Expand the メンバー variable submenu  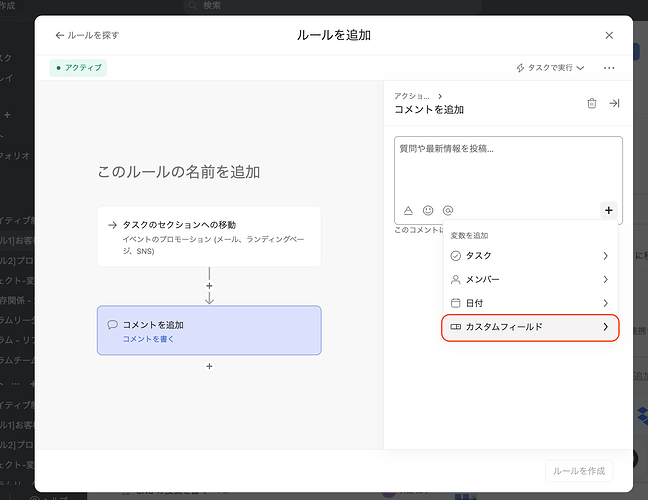point(530,279)
